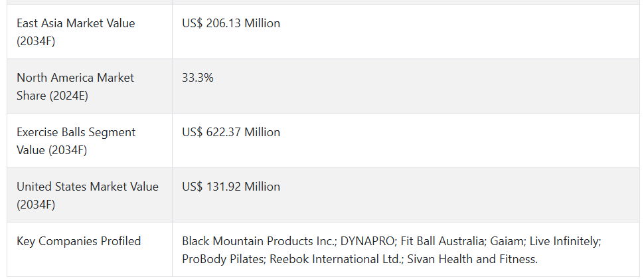Select the US$ 131.92 Million value
644x279 pixels.
point(231,187)
